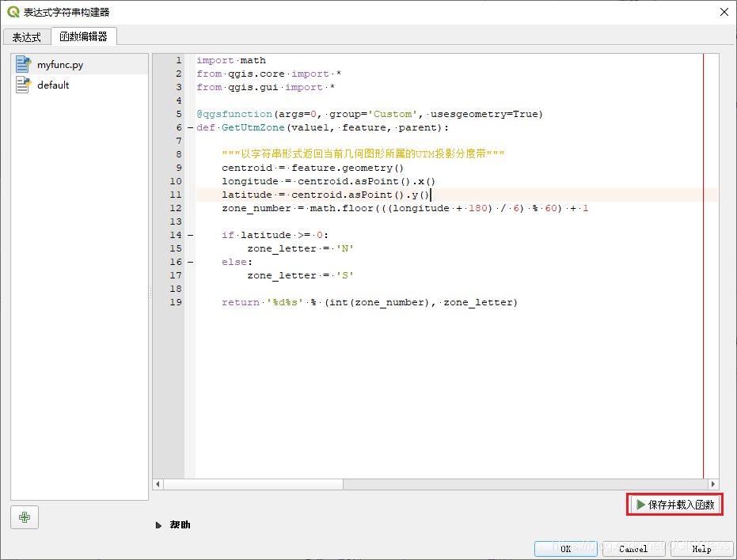The width and height of the screenshot is (737, 560).
Task: Expand the 帮助 section
Action: click(x=173, y=524)
